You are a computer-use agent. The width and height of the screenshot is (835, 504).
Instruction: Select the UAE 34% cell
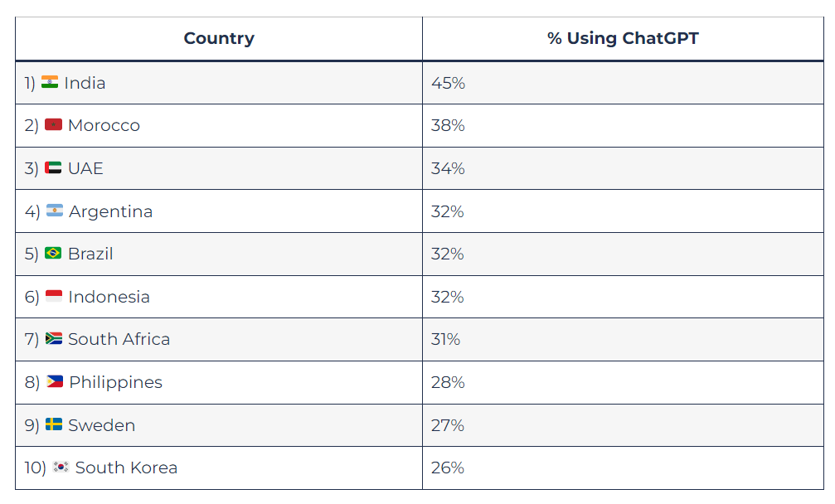tap(623, 168)
